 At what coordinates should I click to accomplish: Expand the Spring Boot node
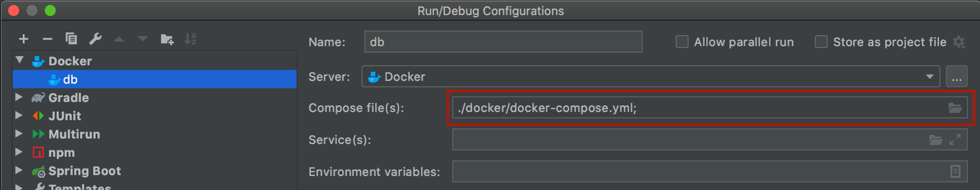pos(19,170)
